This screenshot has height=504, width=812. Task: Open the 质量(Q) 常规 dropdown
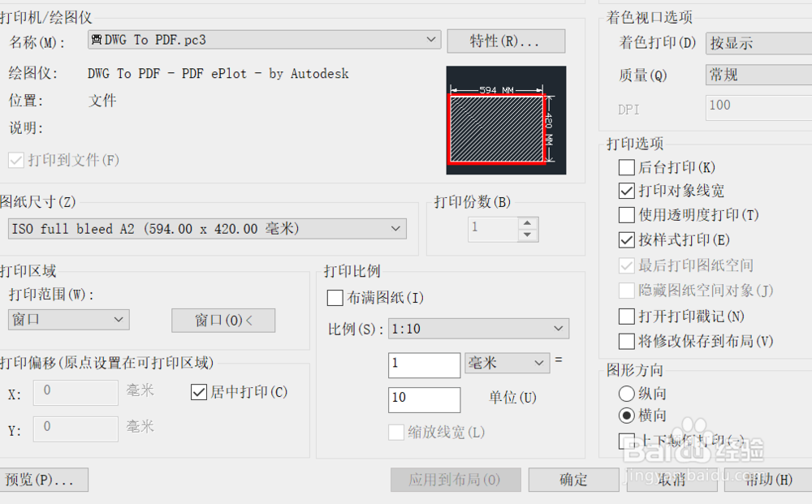(758, 75)
